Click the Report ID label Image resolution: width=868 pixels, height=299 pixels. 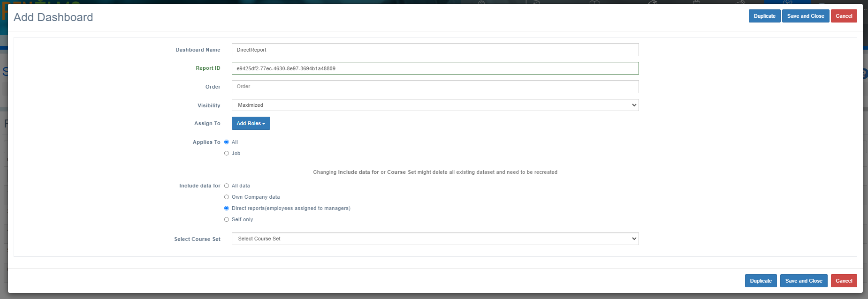point(208,68)
